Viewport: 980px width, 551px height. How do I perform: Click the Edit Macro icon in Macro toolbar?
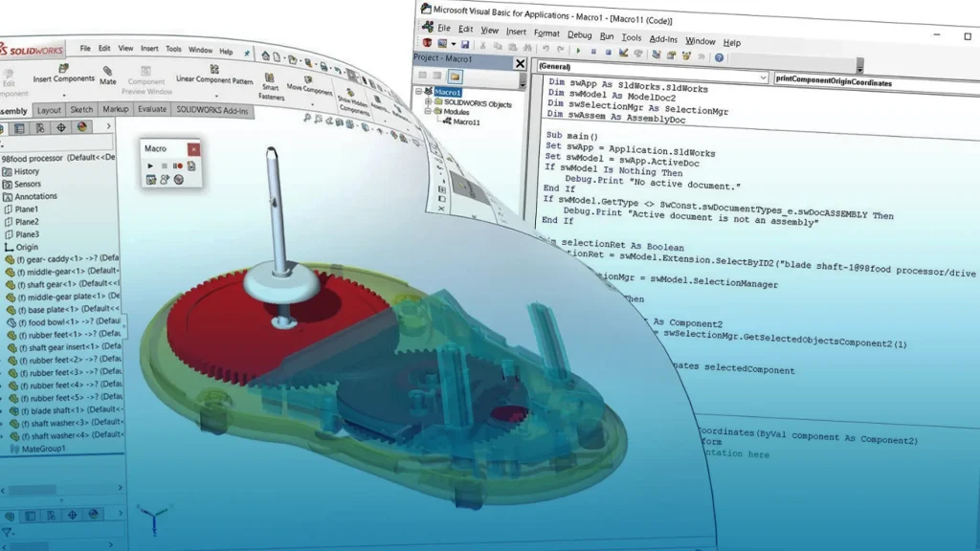click(x=151, y=180)
